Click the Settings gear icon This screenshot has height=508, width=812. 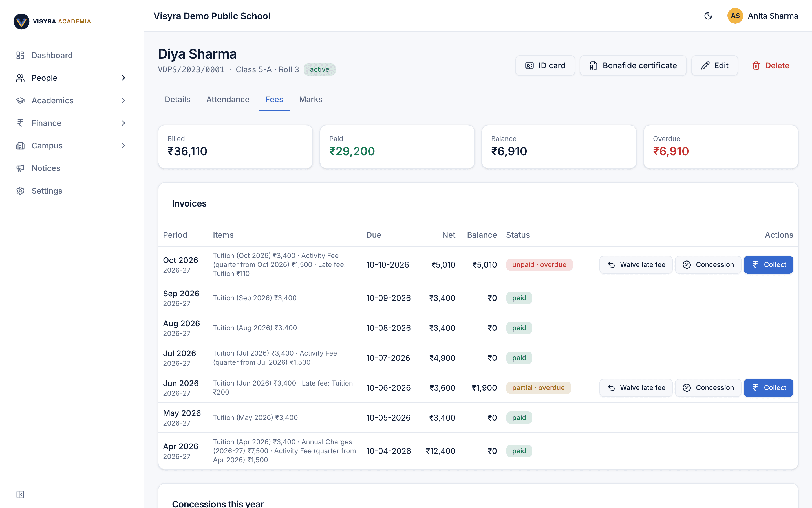20,190
